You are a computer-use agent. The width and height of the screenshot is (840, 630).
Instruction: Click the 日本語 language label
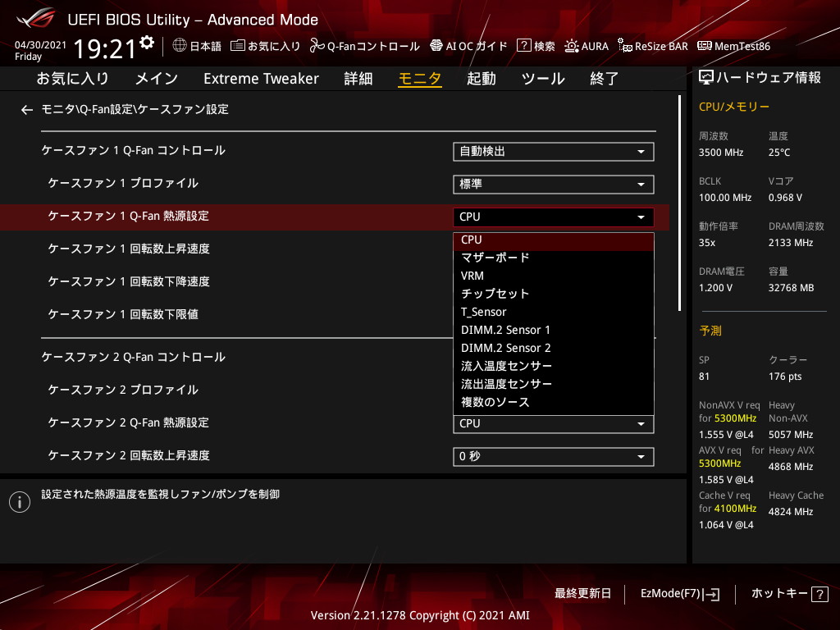point(206,46)
